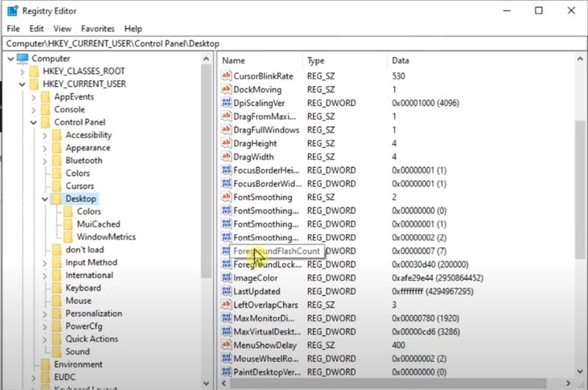The width and height of the screenshot is (588, 390).
Task: Click the values list vertical scrollbar thumb
Action: [580, 190]
